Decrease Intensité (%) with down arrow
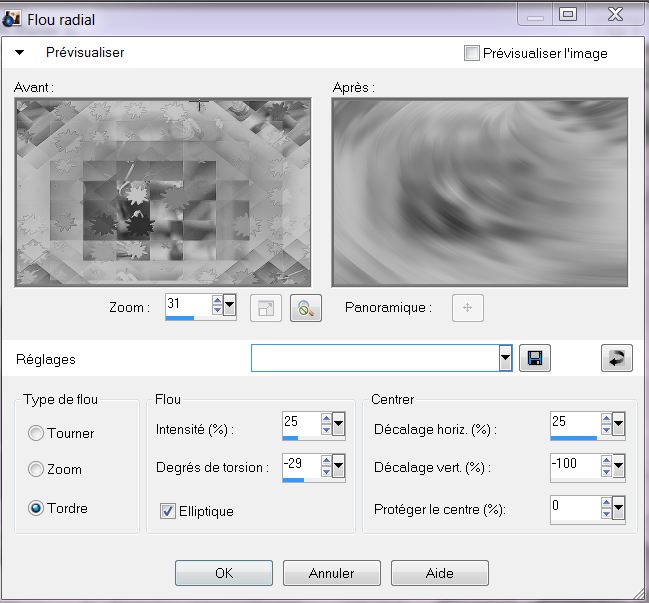The height and width of the screenshot is (603, 649). pyautogui.click(x=326, y=429)
